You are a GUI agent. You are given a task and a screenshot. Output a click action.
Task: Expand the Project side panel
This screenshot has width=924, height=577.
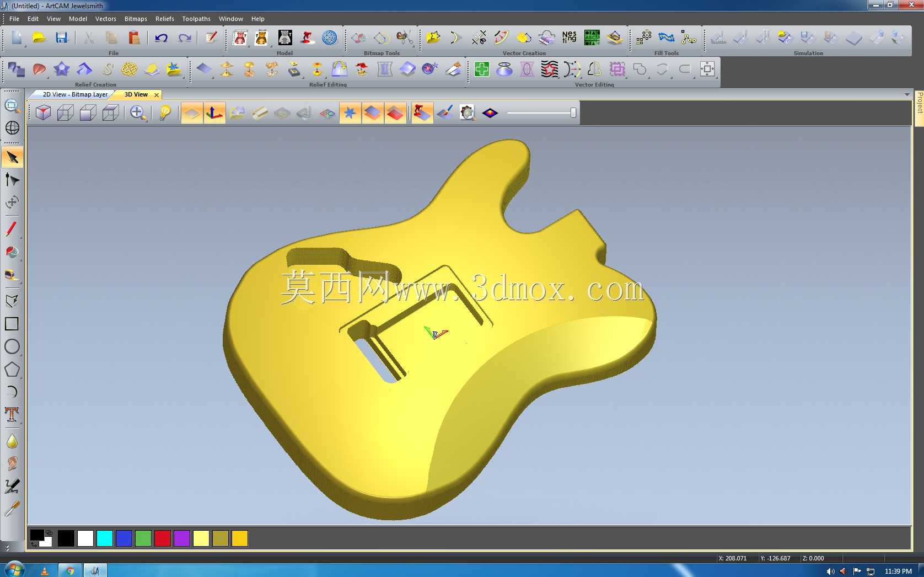point(920,108)
